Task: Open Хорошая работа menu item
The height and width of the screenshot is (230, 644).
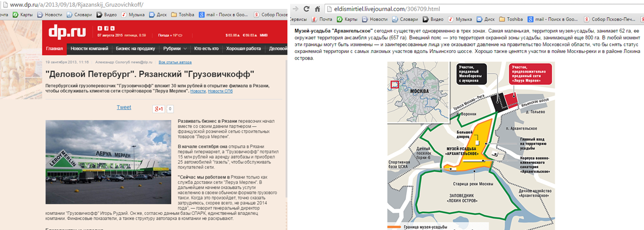Action: point(244,49)
